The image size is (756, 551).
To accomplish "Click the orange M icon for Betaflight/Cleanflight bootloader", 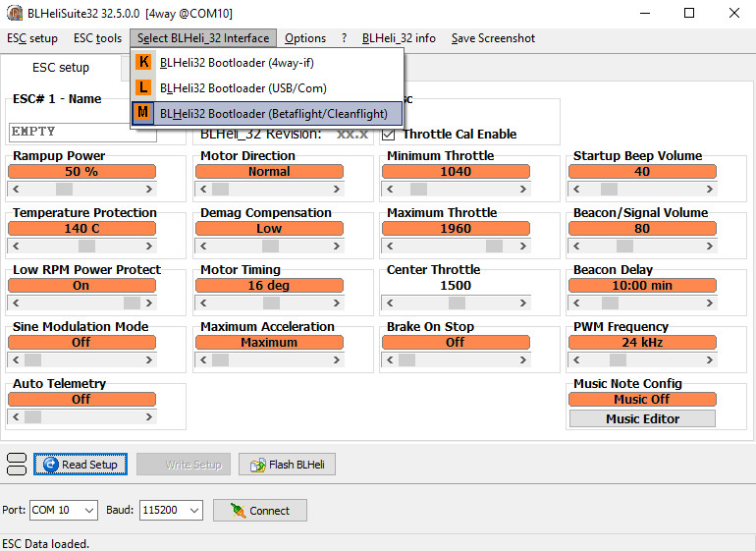I will [x=143, y=113].
